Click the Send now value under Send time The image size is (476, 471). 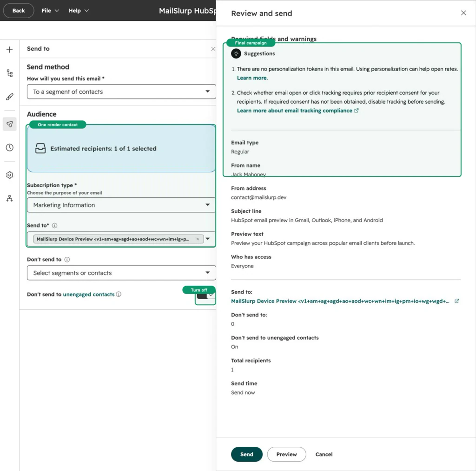click(243, 392)
